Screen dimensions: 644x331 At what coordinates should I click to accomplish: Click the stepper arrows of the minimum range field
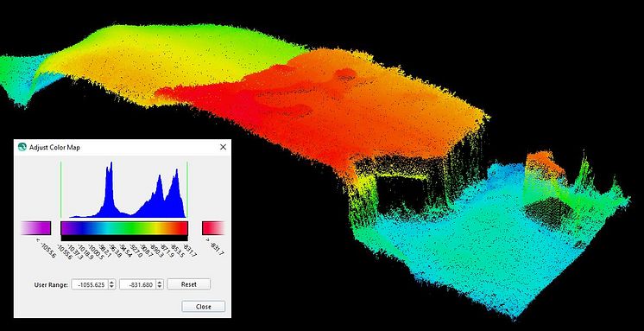click(111, 284)
